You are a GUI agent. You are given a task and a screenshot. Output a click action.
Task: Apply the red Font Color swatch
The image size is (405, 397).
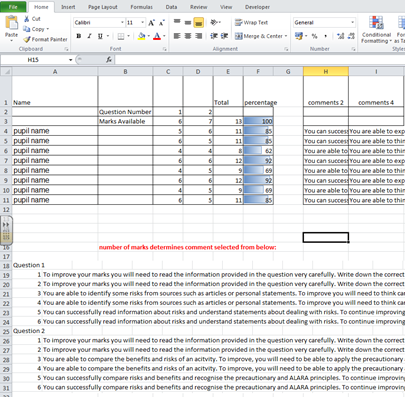click(157, 36)
